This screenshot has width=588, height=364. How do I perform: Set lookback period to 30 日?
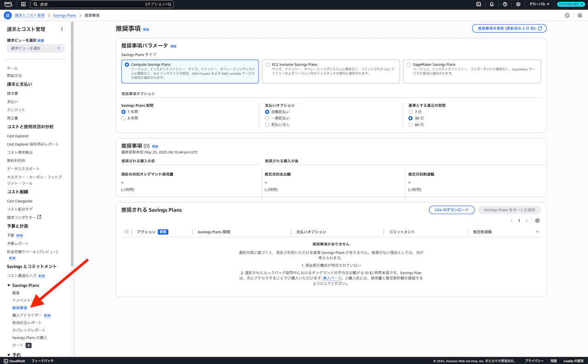pyautogui.click(x=411, y=118)
